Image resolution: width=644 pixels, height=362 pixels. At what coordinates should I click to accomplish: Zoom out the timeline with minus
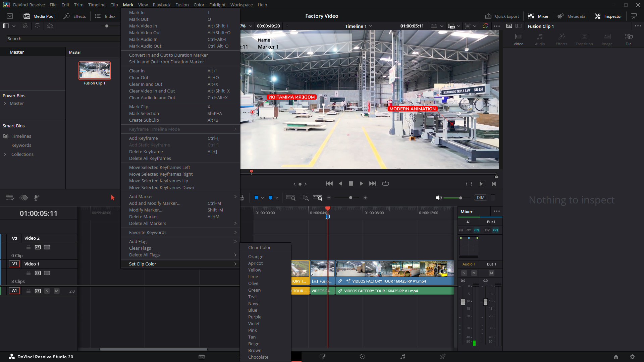point(329,198)
